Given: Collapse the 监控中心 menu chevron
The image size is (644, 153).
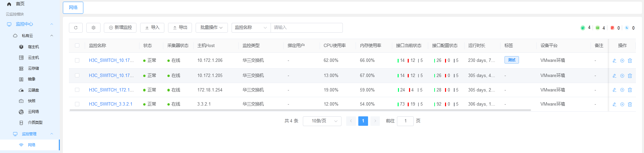Looking at the screenshot, I should (52, 24).
